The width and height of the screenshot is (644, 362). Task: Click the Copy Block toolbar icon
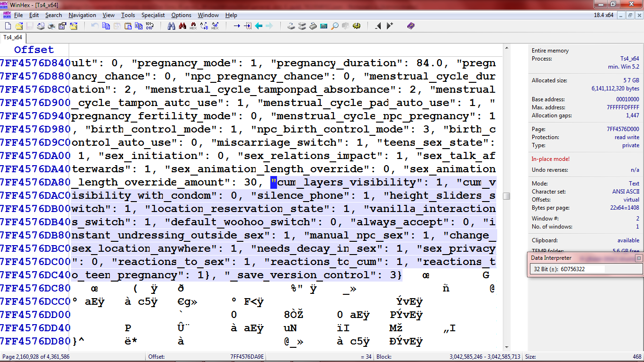(106, 26)
